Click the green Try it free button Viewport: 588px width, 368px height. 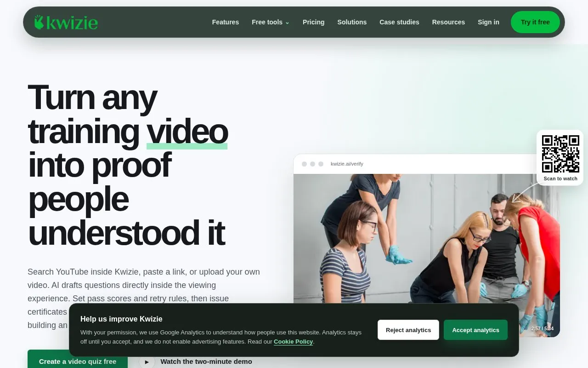pos(535,22)
